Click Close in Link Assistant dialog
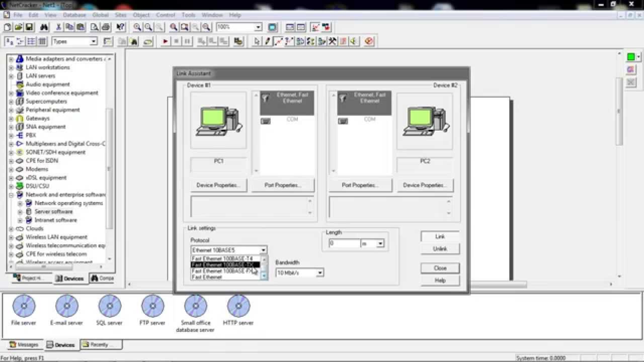The image size is (644, 362). pos(440,268)
